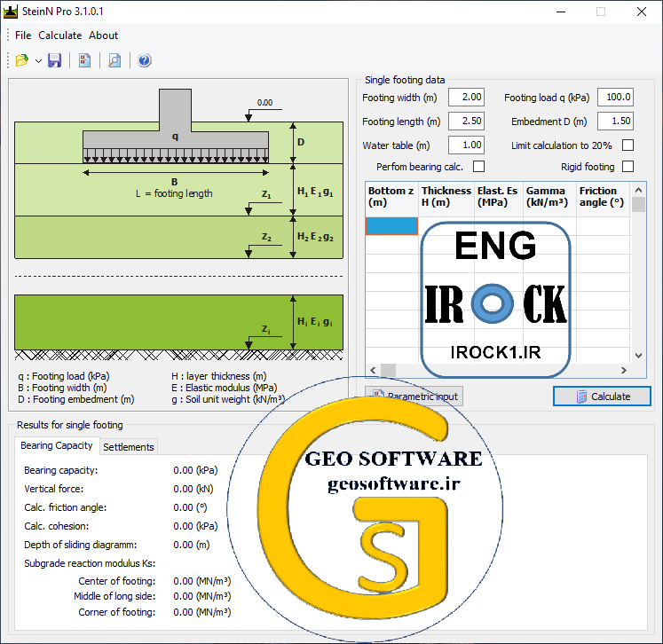Click the table vertical scrollbar thumb
Screen dimensions: 663x644
[x=638, y=205]
